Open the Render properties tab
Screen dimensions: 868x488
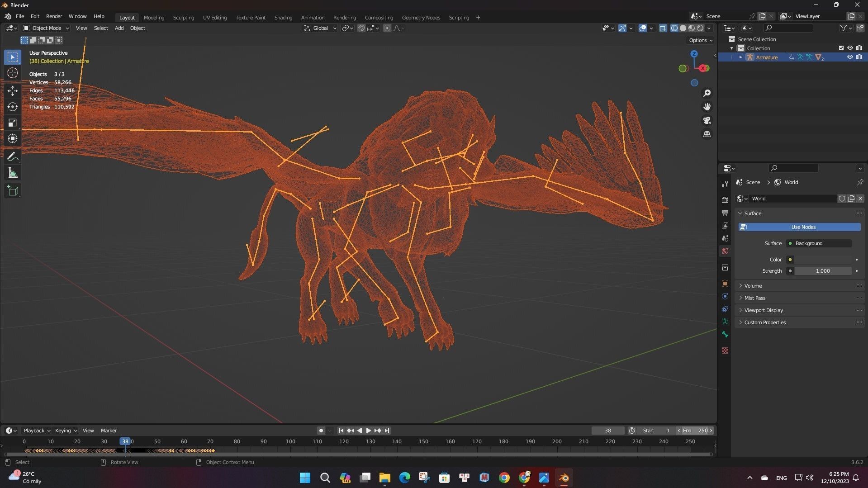pos(725,200)
